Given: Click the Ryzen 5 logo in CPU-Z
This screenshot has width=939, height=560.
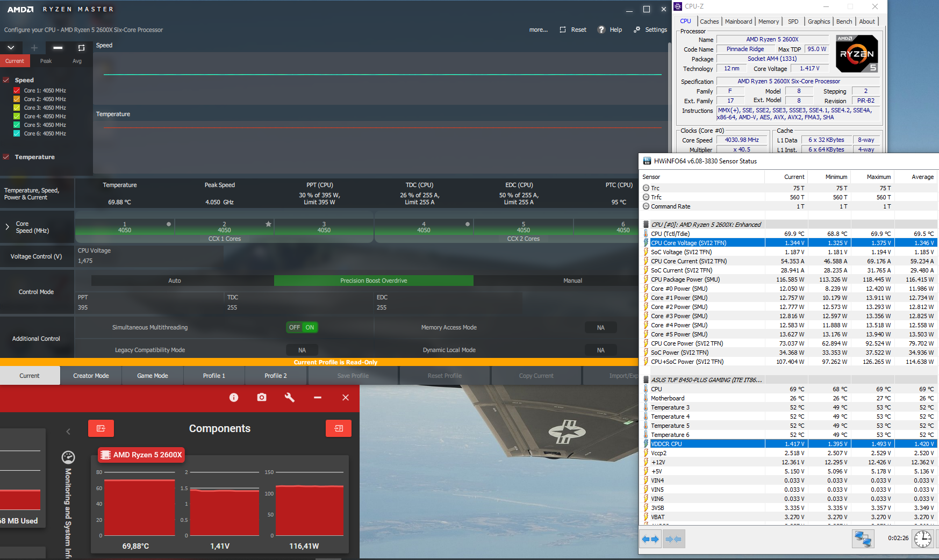Looking at the screenshot, I should [857, 54].
